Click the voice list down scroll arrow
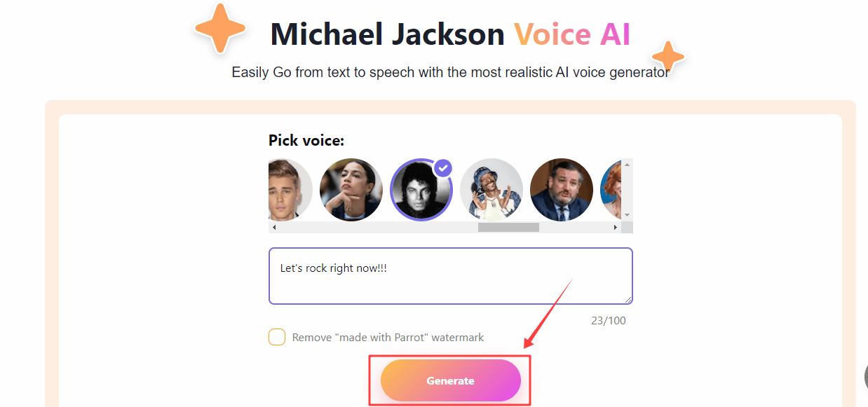868x407 pixels. (627, 215)
